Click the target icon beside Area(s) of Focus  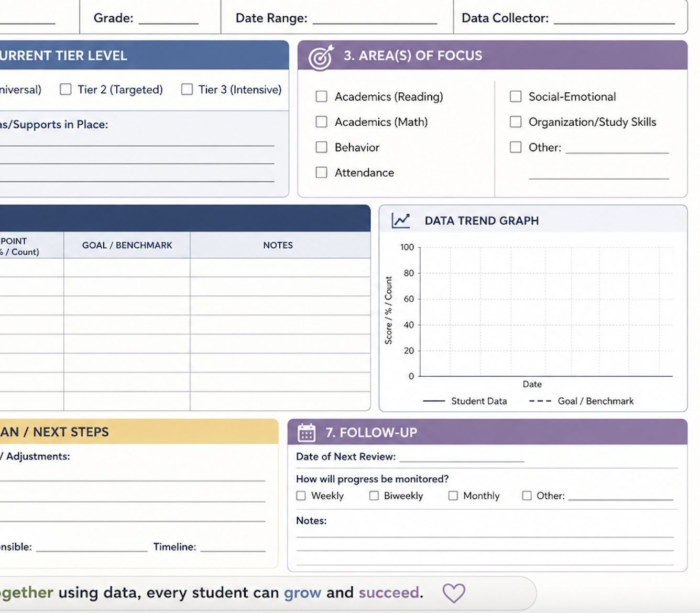click(x=321, y=57)
